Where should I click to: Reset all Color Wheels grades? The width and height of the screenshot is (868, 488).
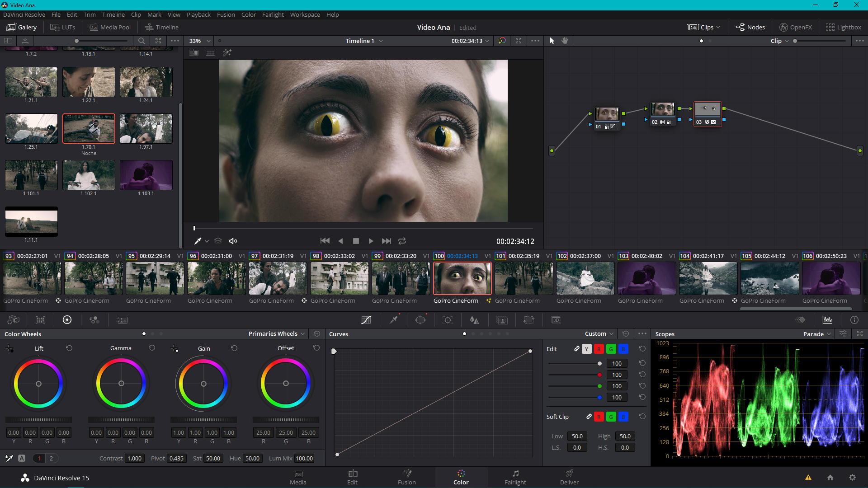coord(317,333)
